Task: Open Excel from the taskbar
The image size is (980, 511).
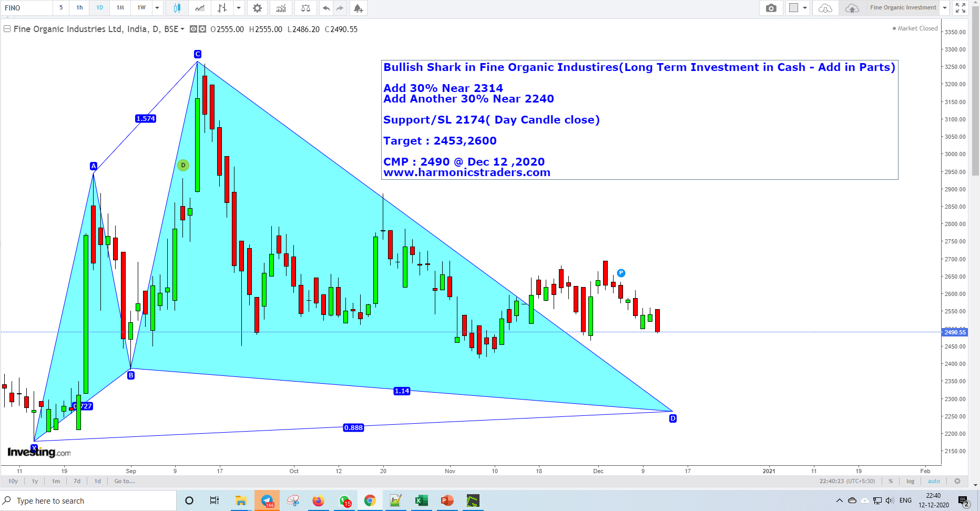Action: (x=421, y=500)
